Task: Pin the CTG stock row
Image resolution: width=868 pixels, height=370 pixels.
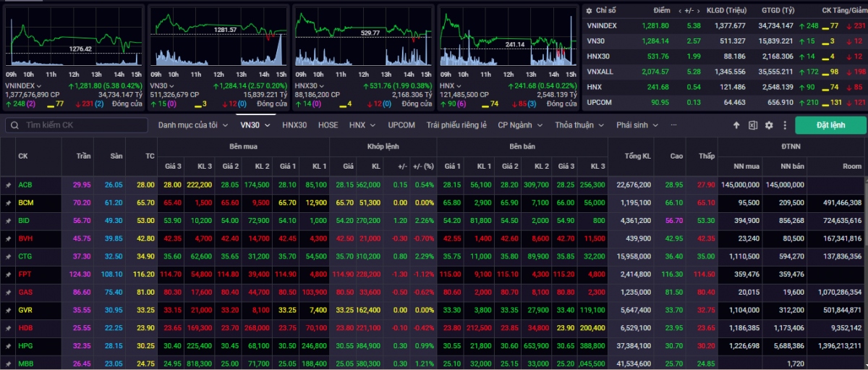Action: [8, 256]
